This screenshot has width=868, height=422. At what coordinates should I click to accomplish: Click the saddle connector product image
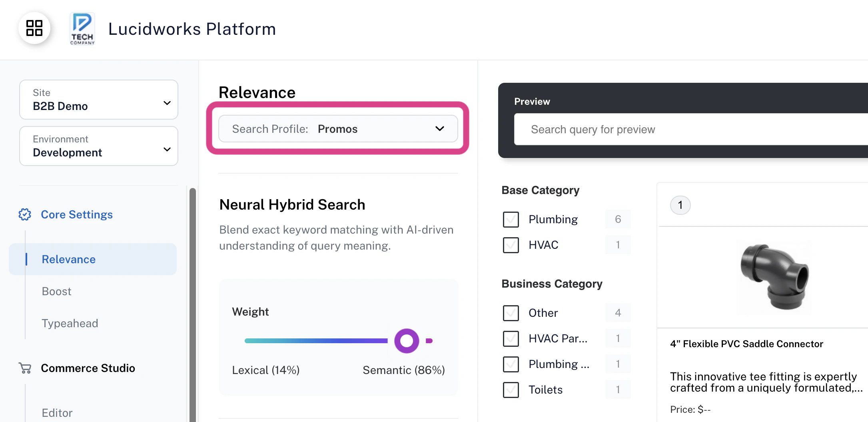tap(774, 277)
